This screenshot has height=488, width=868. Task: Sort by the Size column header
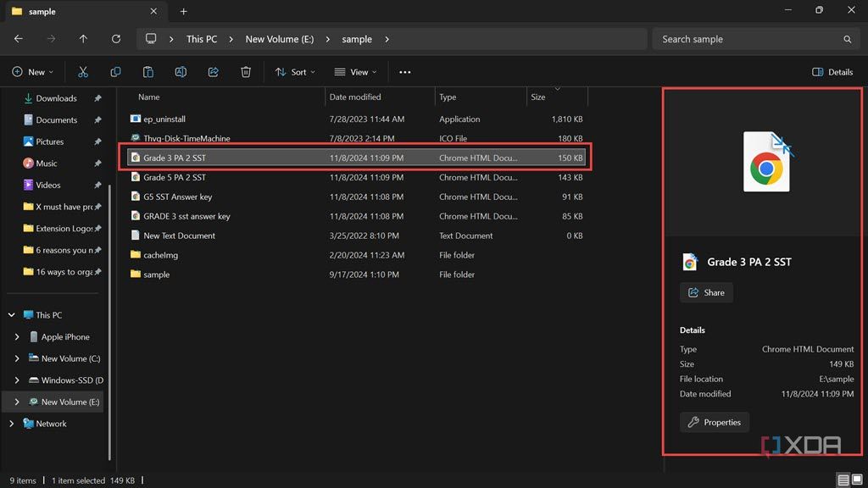[538, 97]
